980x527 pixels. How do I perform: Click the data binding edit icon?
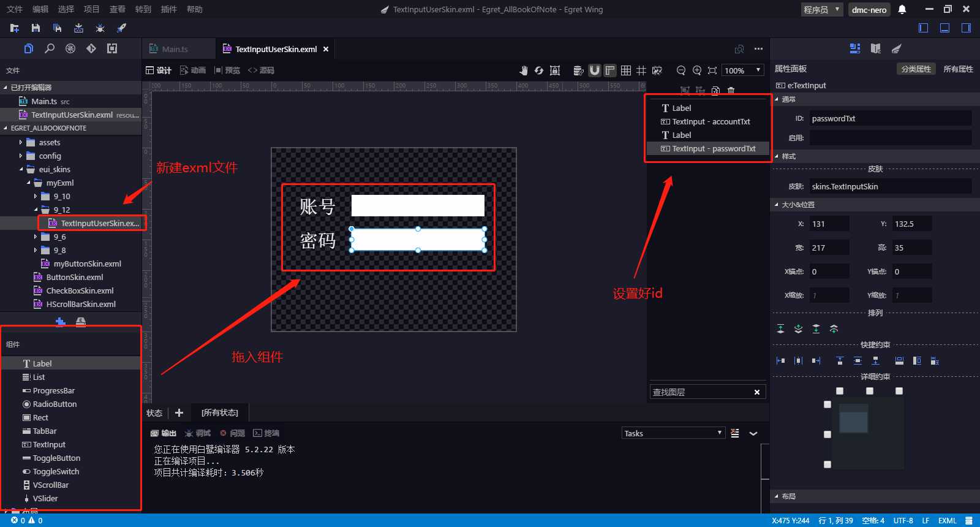pyautogui.click(x=578, y=70)
